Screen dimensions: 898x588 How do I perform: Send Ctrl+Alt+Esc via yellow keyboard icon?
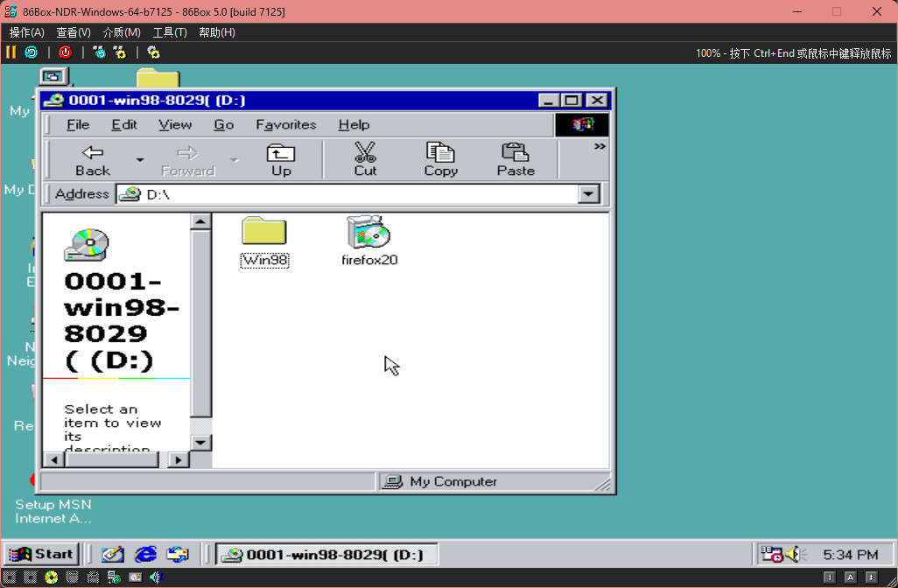pyautogui.click(x=120, y=52)
